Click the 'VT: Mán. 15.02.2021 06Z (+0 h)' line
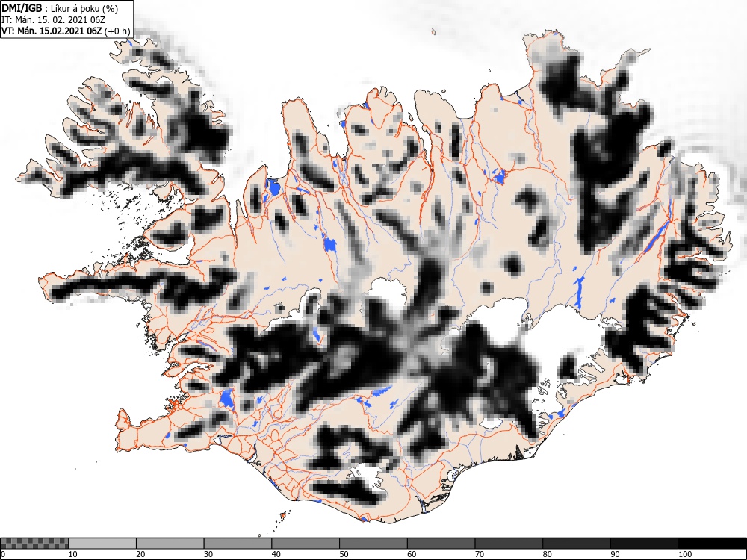 pyautogui.click(x=66, y=31)
